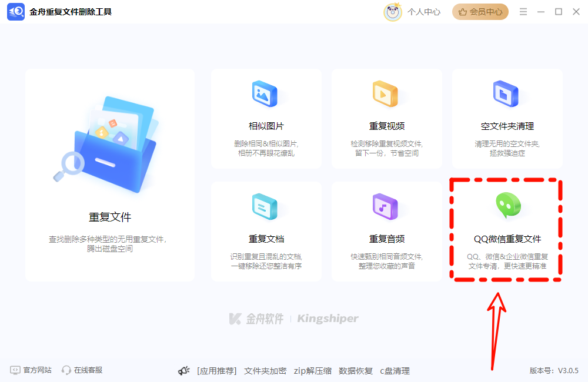Select the 重复音频 card title

pyautogui.click(x=387, y=239)
